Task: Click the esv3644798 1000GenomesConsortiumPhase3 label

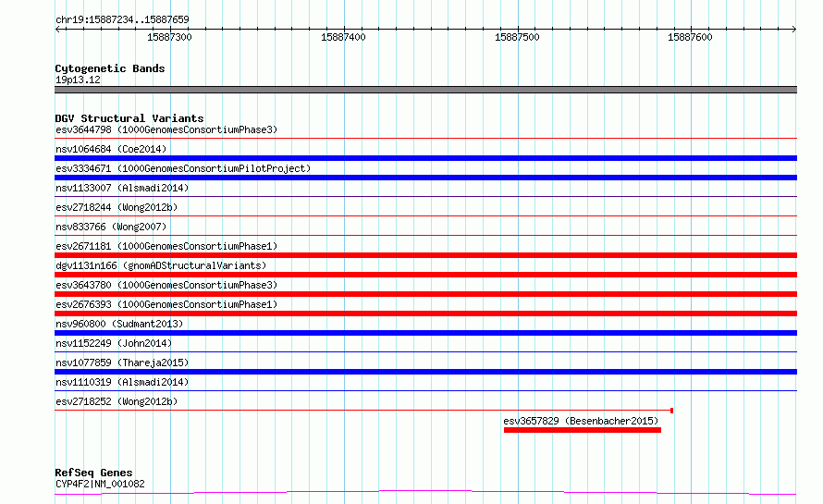Action: tap(166, 129)
